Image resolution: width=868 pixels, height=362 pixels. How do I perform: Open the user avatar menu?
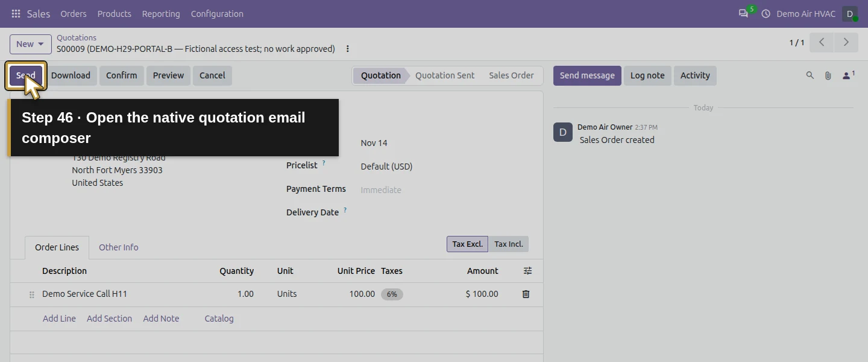click(849, 13)
